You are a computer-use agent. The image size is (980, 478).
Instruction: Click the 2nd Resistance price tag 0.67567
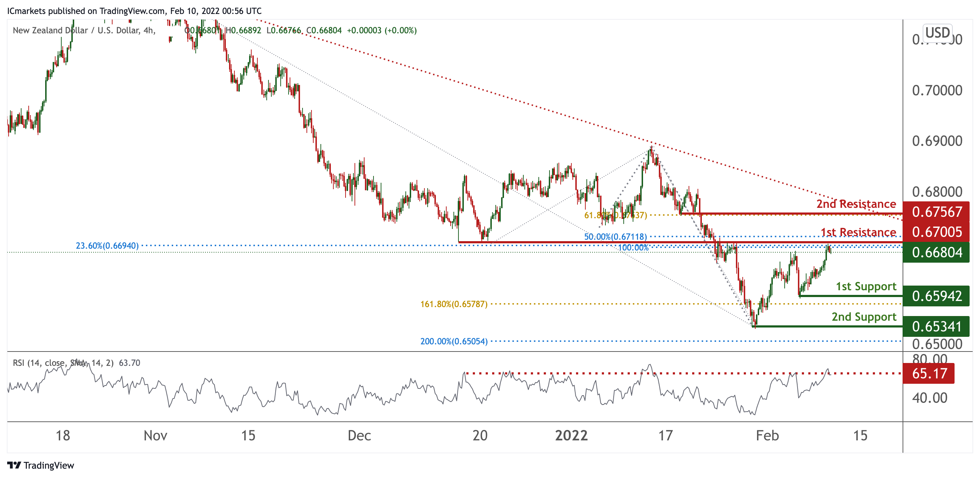936,212
